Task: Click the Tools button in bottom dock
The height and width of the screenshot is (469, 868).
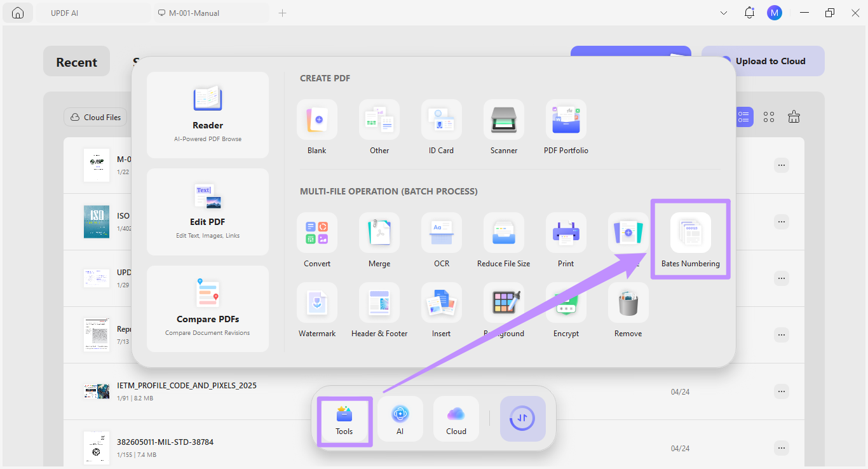Action: pyautogui.click(x=344, y=419)
